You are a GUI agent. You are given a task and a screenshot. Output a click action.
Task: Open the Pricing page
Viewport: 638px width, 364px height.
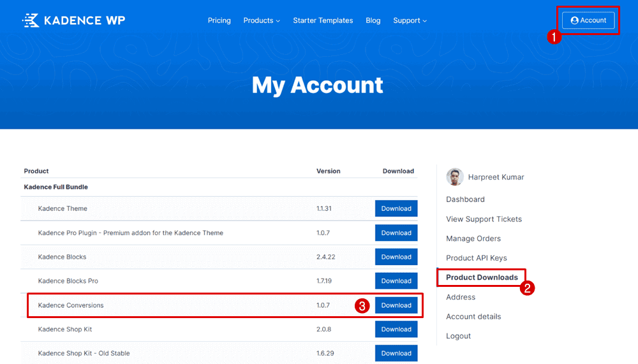pyautogui.click(x=219, y=20)
